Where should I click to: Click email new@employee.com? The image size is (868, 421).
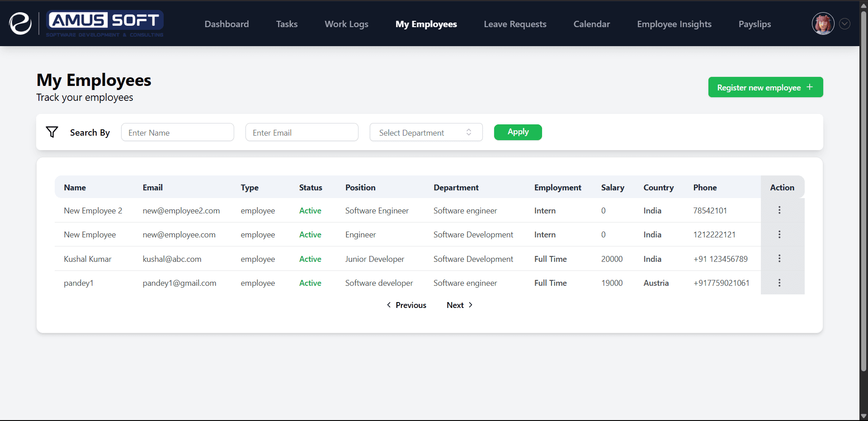click(x=179, y=235)
